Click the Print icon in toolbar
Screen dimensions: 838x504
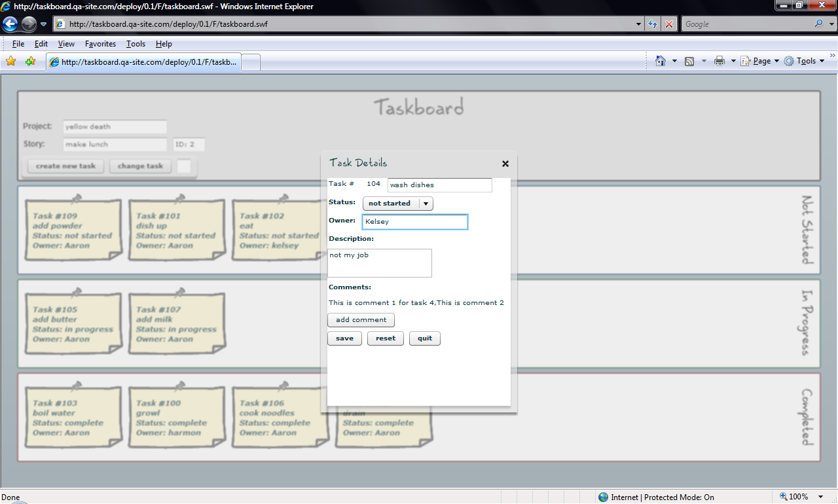pyautogui.click(x=720, y=61)
